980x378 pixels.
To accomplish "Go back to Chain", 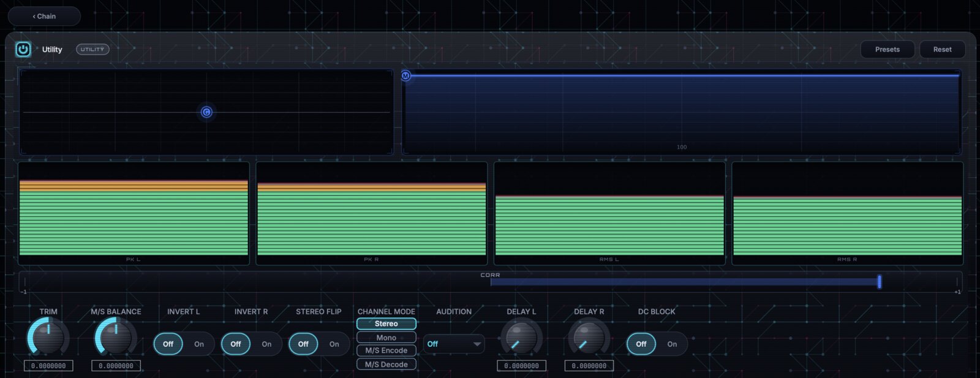I will point(44,16).
